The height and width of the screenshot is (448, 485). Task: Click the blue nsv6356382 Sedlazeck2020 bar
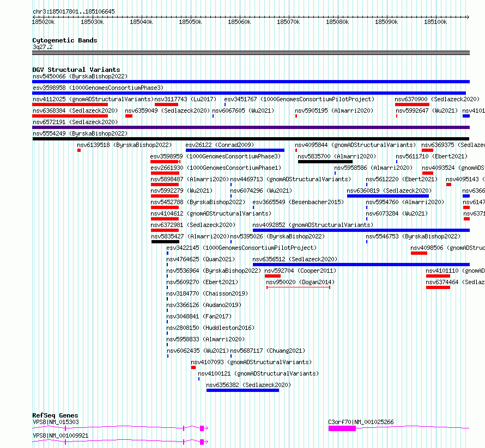point(243,390)
